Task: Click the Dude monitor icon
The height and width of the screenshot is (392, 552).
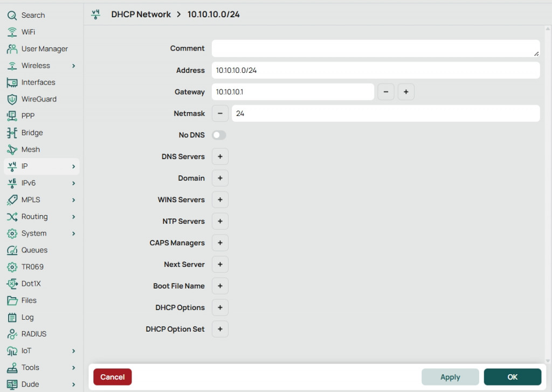Action: point(12,384)
